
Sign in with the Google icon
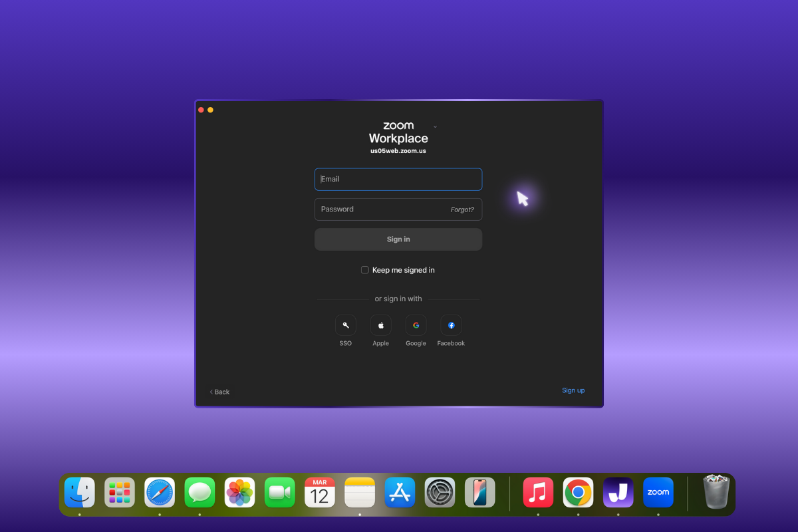tap(416, 325)
